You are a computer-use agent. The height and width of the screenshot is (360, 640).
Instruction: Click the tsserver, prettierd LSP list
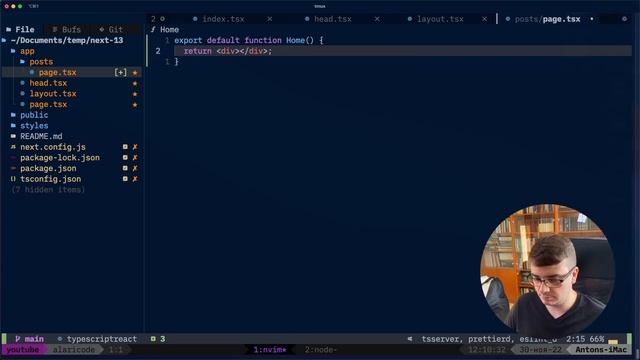tap(489, 339)
